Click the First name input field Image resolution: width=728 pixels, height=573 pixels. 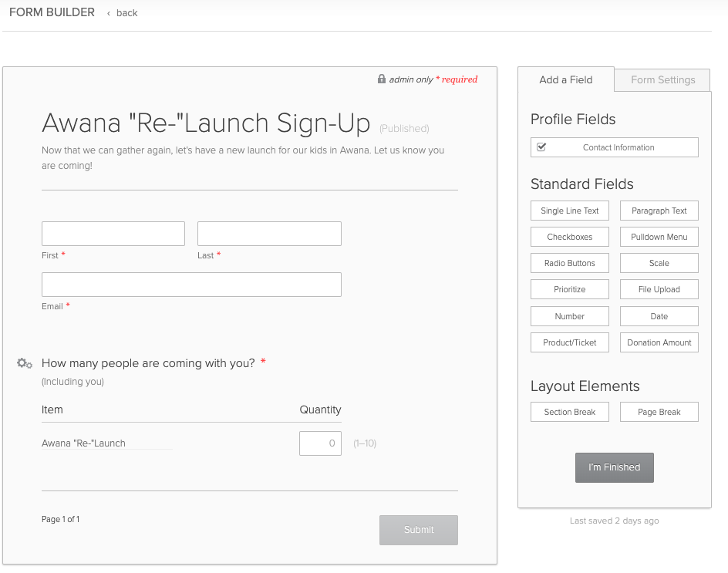[x=113, y=234]
